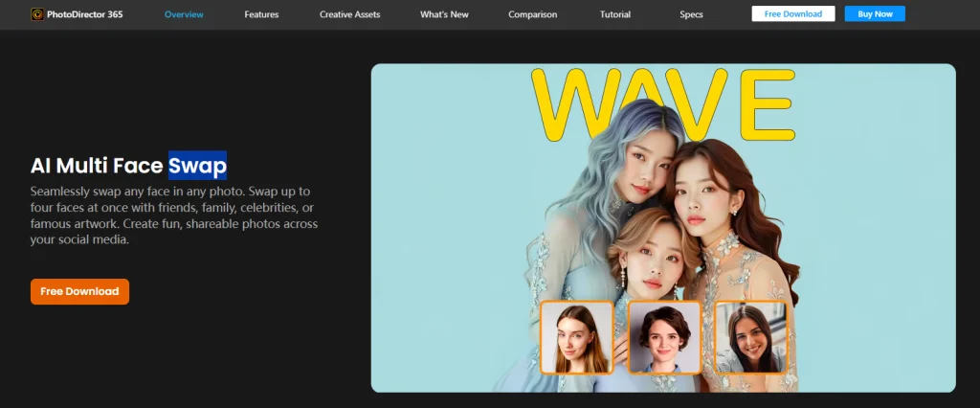Click the orange Free Download button
The height and width of the screenshot is (408, 980).
pos(79,291)
